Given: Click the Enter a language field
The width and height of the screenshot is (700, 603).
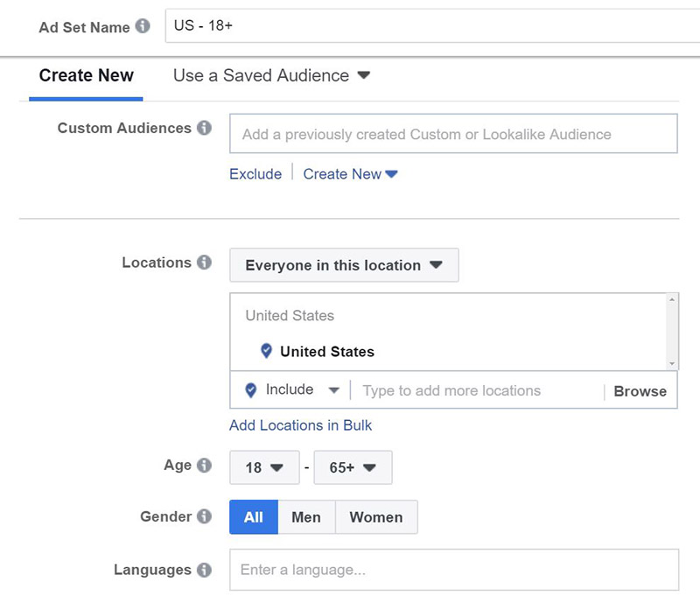Looking at the screenshot, I should (453, 570).
